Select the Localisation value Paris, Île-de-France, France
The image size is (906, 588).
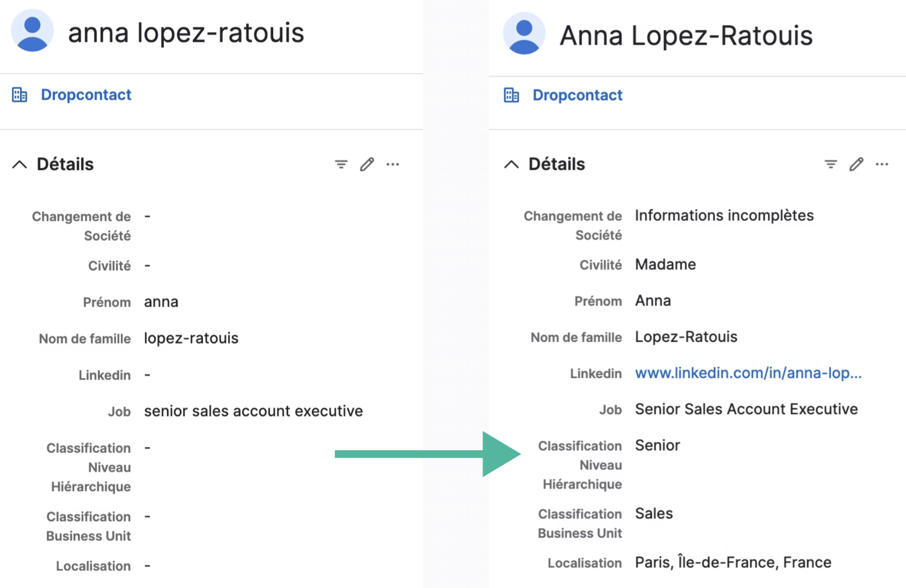tap(733, 562)
